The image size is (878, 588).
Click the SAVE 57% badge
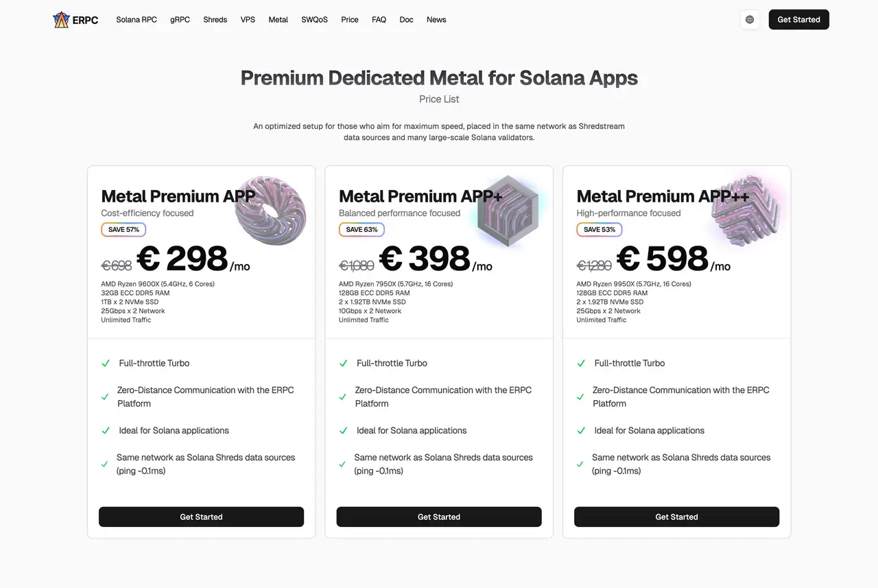123,229
